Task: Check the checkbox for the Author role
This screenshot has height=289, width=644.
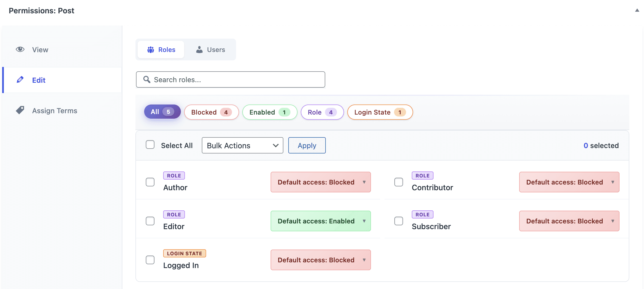Action: pyautogui.click(x=150, y=182)
